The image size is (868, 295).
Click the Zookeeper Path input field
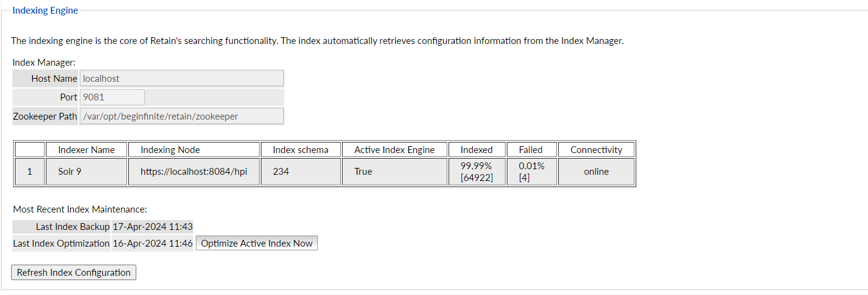[x=182, y=116]
